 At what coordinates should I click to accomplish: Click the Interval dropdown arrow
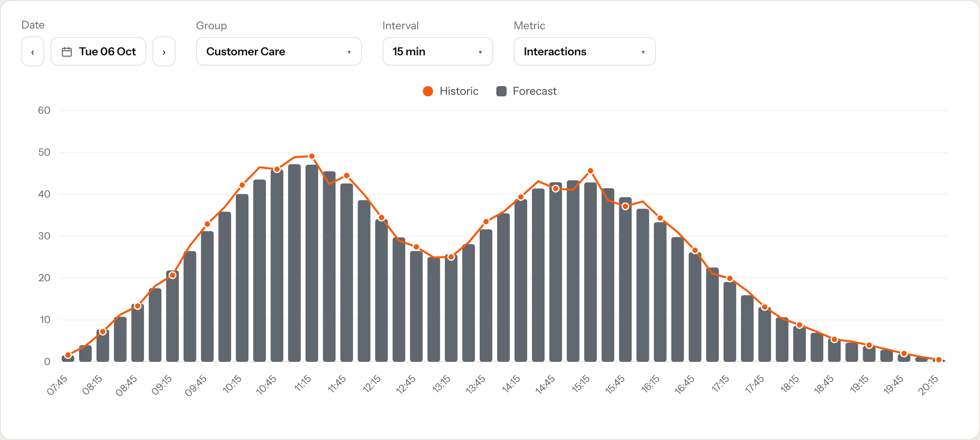(x=480, y=52)
